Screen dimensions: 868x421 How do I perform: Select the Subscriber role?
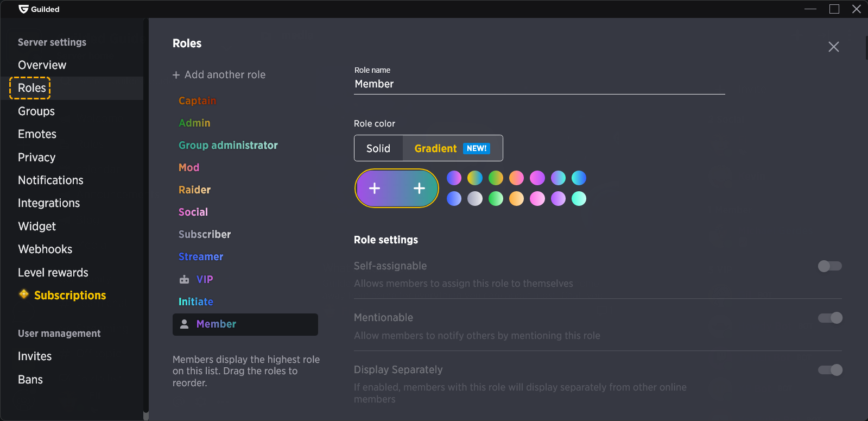click(205, 235)
